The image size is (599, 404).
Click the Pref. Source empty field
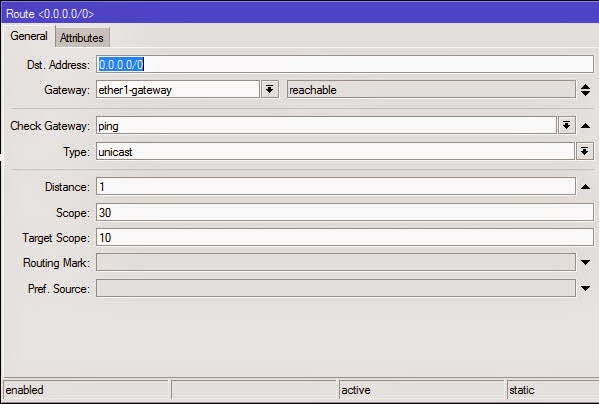(335, 288)
